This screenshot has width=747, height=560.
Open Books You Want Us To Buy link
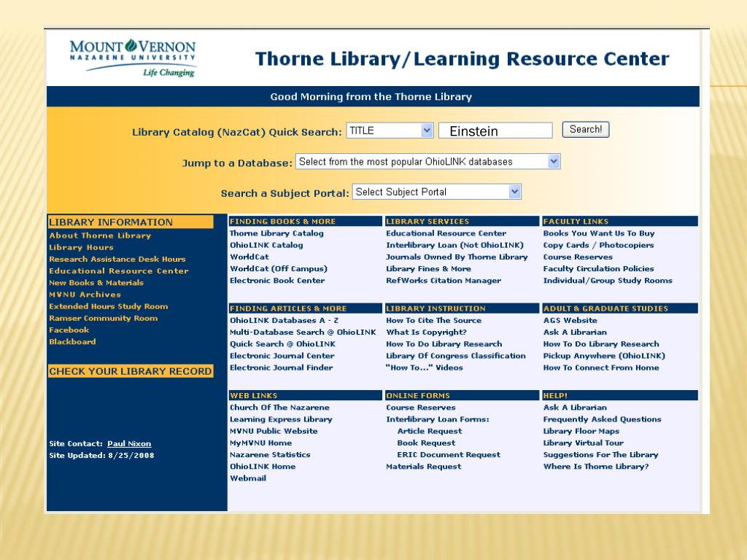tap(599, 233)
